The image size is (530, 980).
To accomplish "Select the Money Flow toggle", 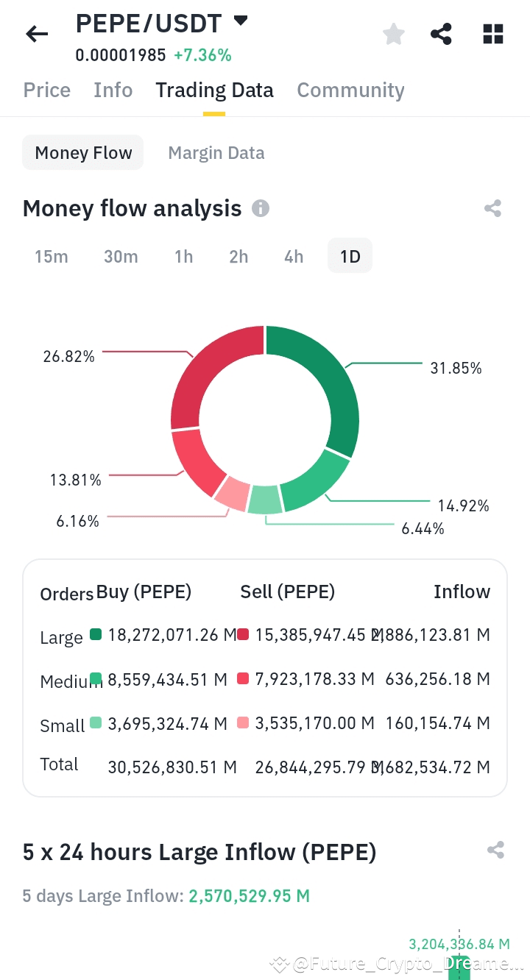I will [x=83, y=153].
